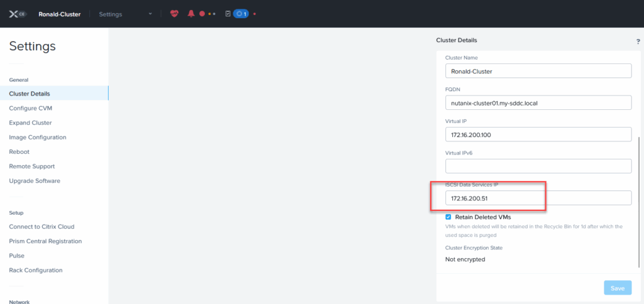
Task: Click the ISCSI Data Services IP field
Action: 538,198
